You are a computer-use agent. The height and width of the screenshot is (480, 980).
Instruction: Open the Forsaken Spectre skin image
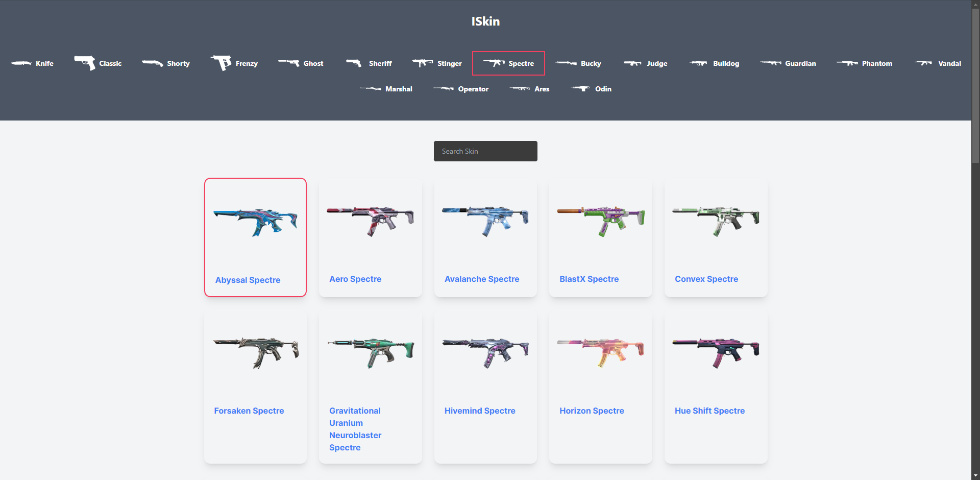point(255,353)
